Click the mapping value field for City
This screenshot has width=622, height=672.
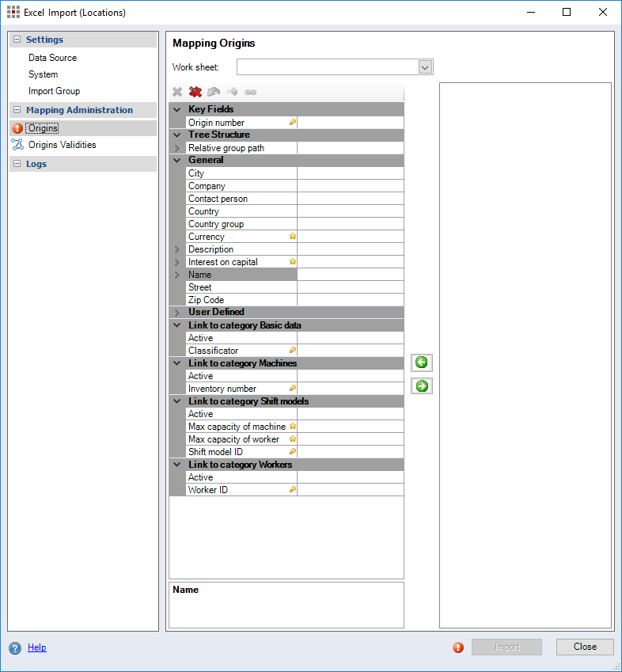click(x=350, y=173)
